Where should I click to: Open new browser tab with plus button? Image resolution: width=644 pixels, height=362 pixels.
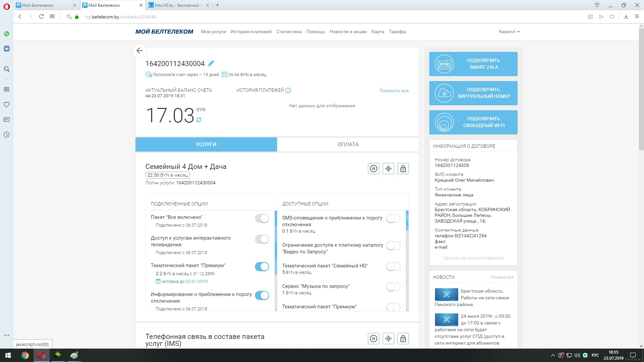coord(217,5)
